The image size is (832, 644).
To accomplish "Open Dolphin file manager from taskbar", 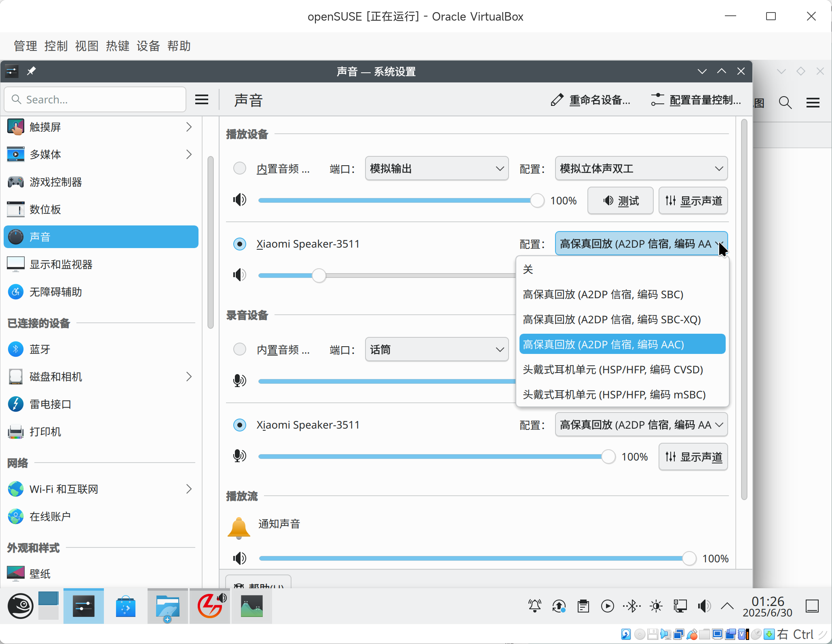I will point(167,606).
